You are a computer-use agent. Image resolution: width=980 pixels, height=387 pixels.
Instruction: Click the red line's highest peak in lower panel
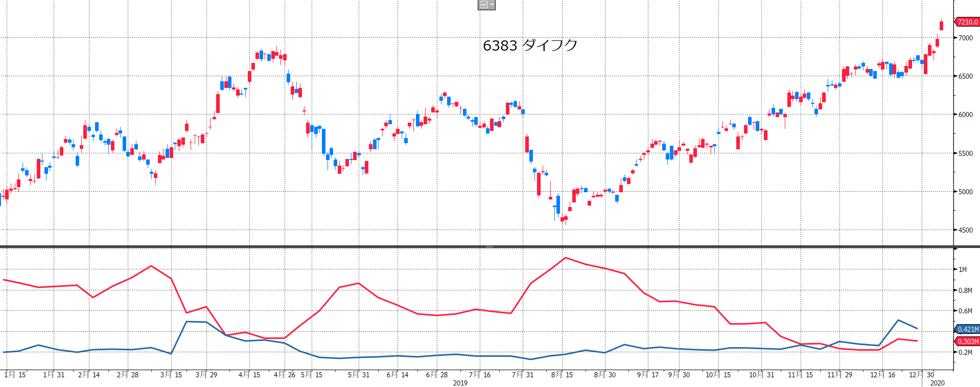tap(565, 258)
